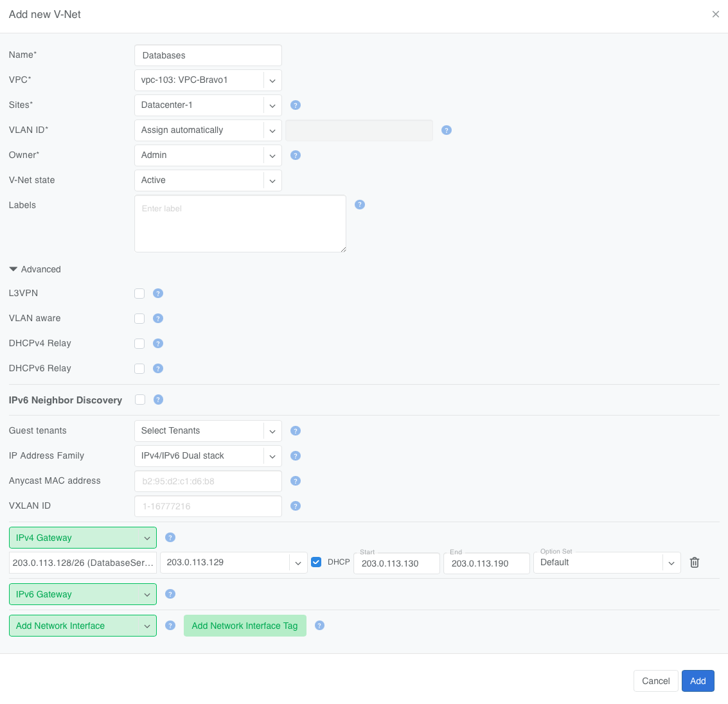Collapse the Advanced section
The image size is (728, 704).
click(35, 269)
